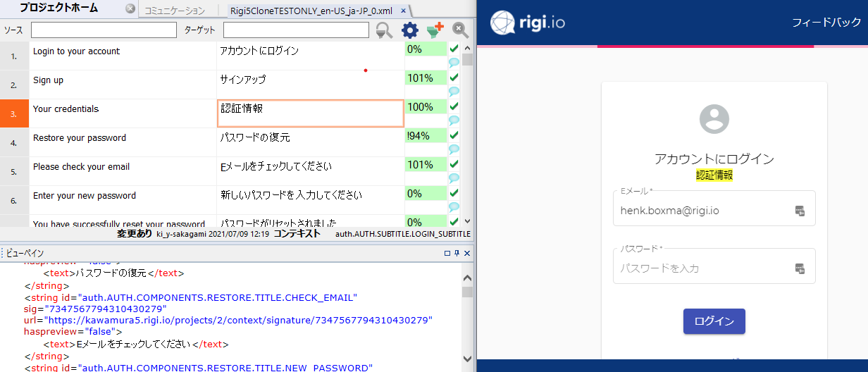Open the フィードバック link
Image resolution: width=868 pixels, height=372 pixels.
click(x=826, y=23)
